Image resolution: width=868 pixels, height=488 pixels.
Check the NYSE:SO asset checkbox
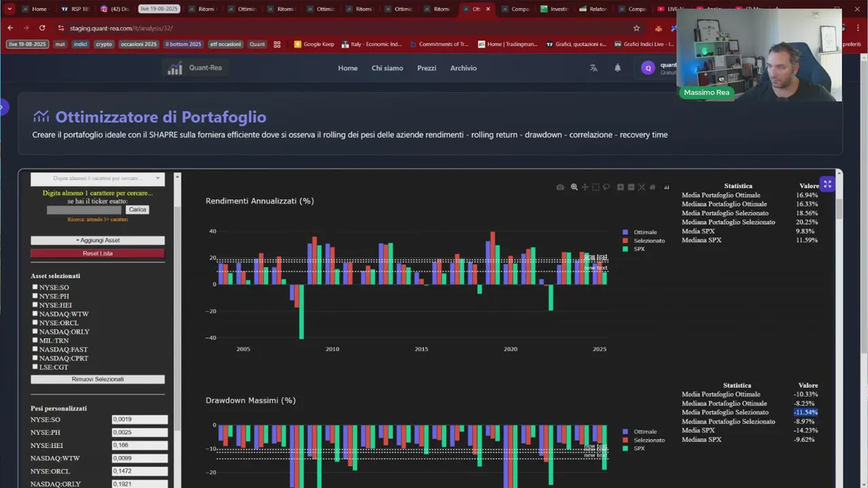pos(35,287)
